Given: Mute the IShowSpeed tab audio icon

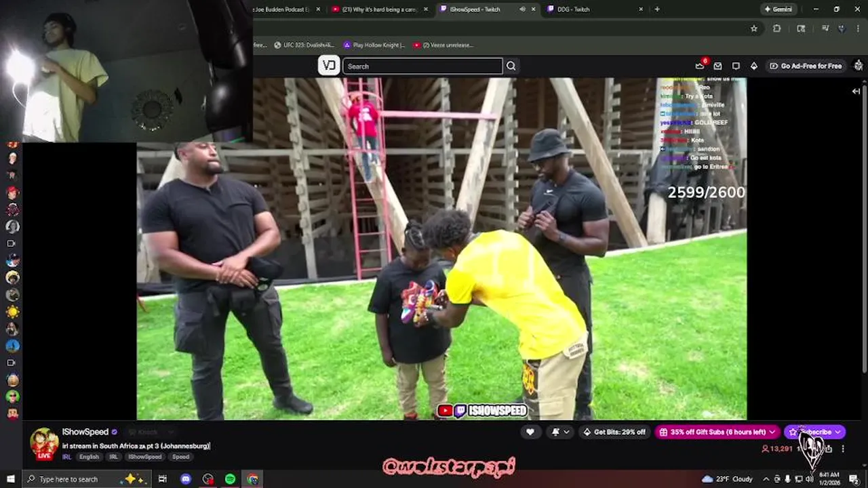Looking at the screenshot, I should (x=522, y=9).
